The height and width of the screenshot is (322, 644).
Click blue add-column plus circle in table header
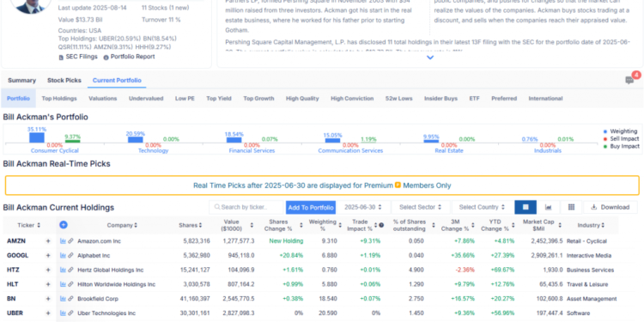(64, 225)
